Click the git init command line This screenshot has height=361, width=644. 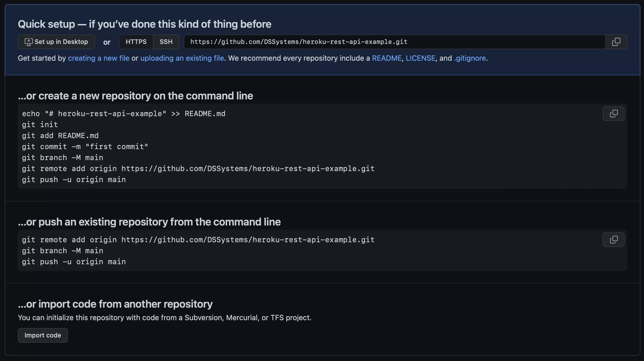[40, 125]
